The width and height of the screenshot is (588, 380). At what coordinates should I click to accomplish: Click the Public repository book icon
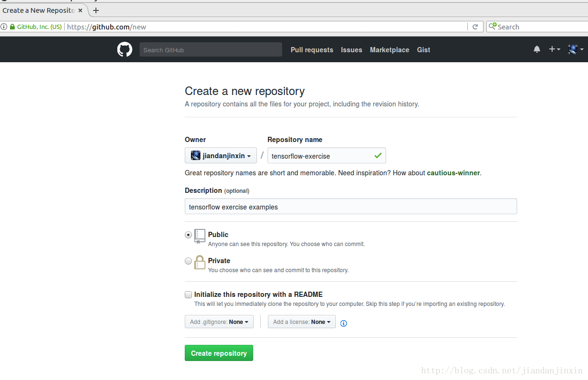199,236
